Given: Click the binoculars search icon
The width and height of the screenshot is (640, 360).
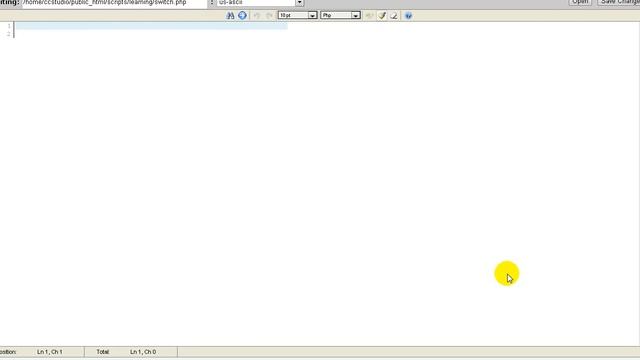Looking at the screenshot, I should (x=230, y=16).
